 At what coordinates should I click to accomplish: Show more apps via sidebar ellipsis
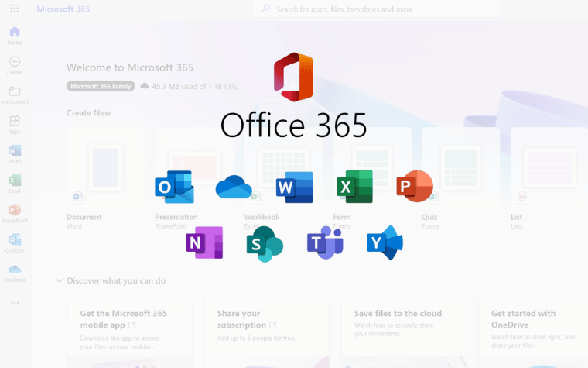[x=15, y=303]
